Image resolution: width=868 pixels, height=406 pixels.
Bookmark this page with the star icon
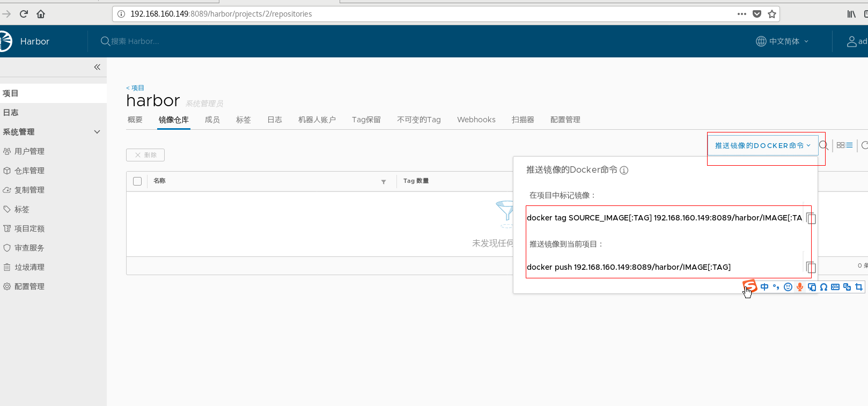click(772, 14)
